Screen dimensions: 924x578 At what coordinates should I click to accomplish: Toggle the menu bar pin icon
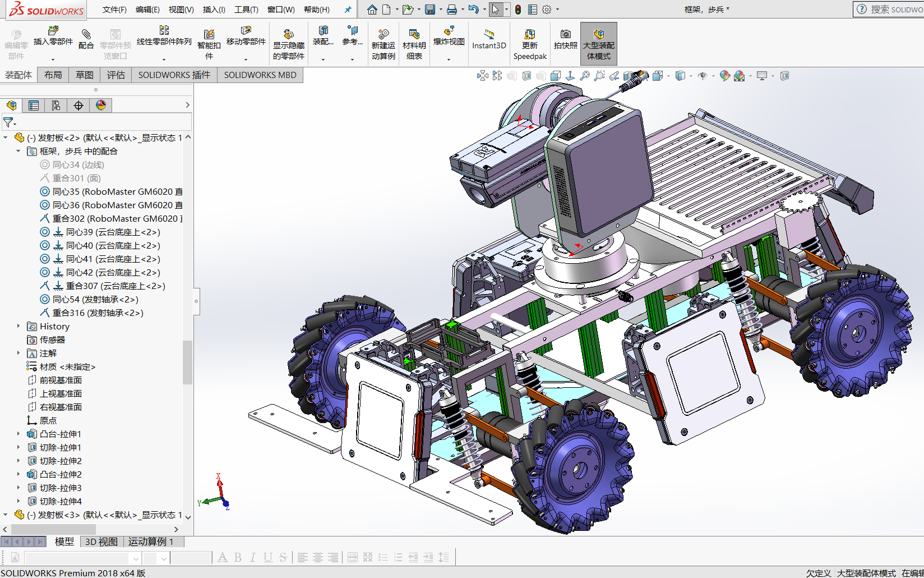tap(348, 10)
